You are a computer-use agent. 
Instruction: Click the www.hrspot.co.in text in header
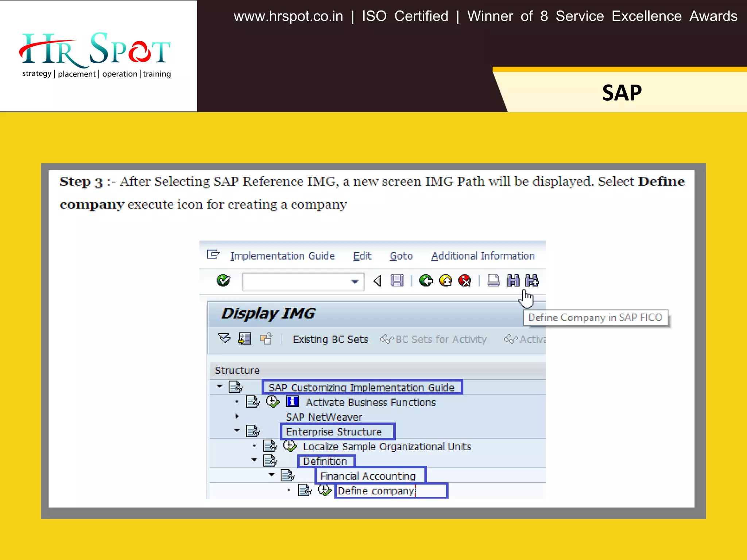tap(288, 16)
